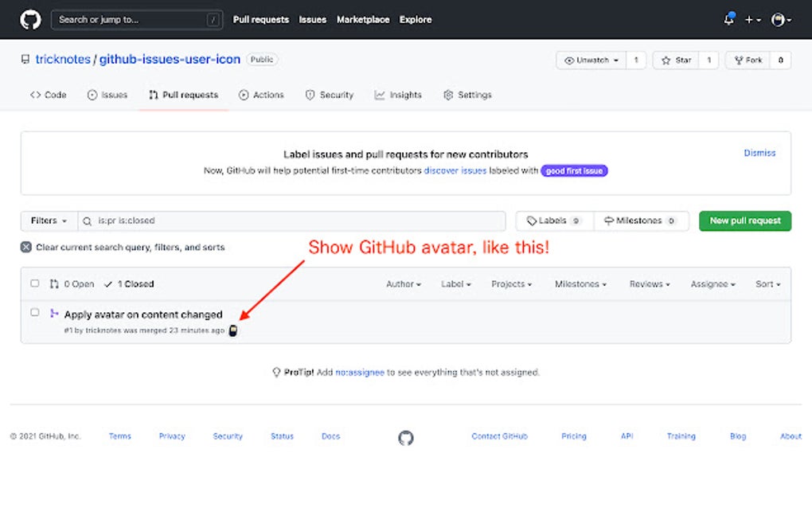
Task: Open Marketplace from the top navigation
Action: (x=362, y=19)
